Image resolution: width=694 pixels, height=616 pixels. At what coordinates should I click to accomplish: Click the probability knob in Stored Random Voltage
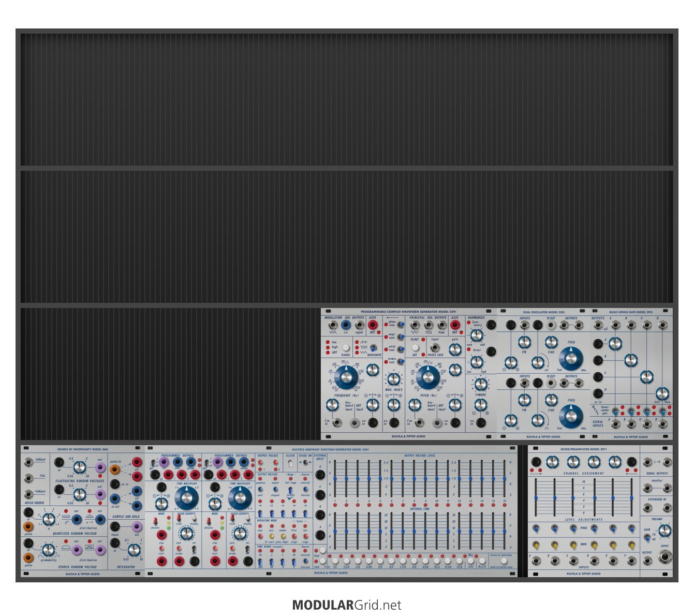pyautogui.click(x=49, y=550)
